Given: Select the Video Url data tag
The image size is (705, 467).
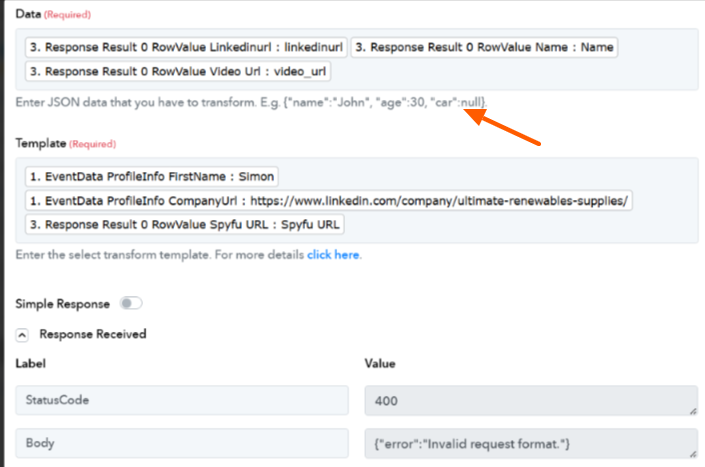Looking at the screenshot, I should [x=179, y=72].
